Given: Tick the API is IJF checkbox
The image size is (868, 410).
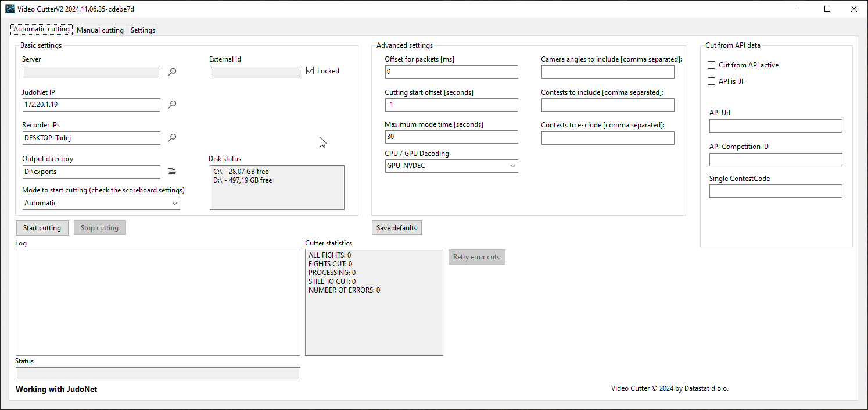Looking at the screenshot, I should pos(711,81).
